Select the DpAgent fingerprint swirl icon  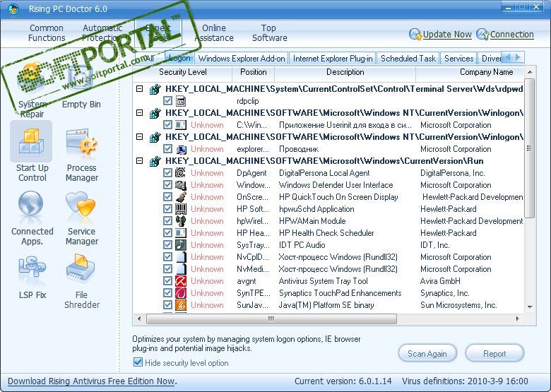click(180, 173)
